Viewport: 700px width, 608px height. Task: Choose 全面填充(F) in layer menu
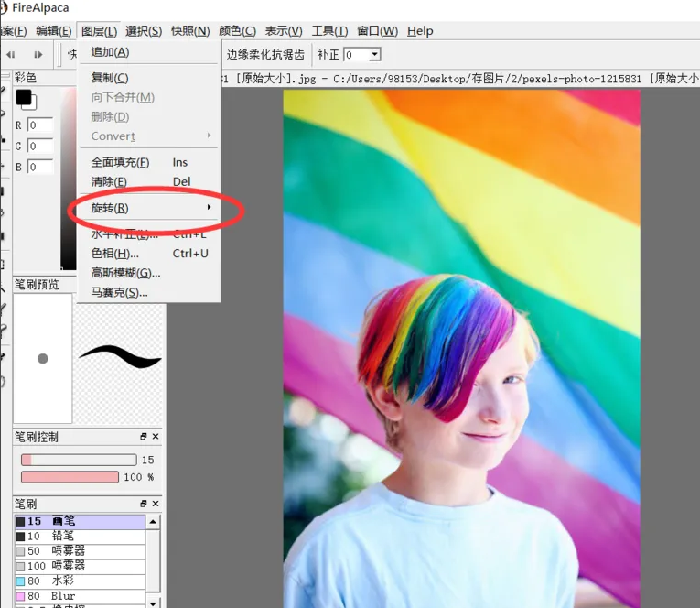[x=149, y=162]
